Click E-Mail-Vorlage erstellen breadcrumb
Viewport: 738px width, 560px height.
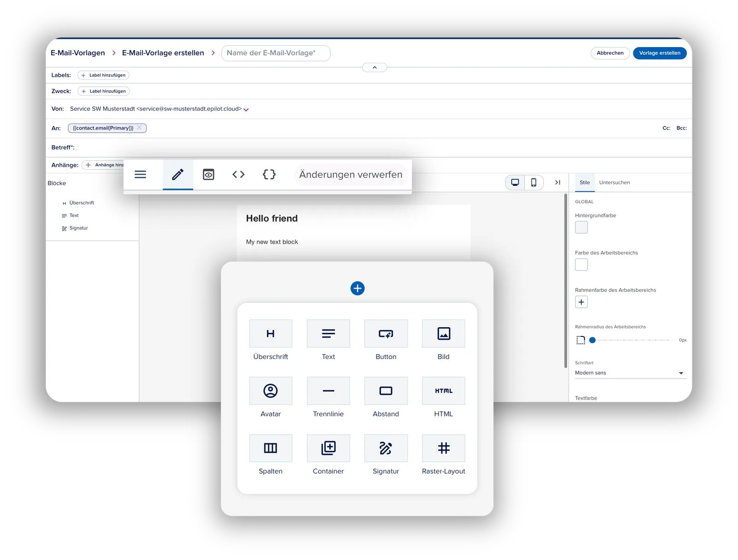(163, 53)
